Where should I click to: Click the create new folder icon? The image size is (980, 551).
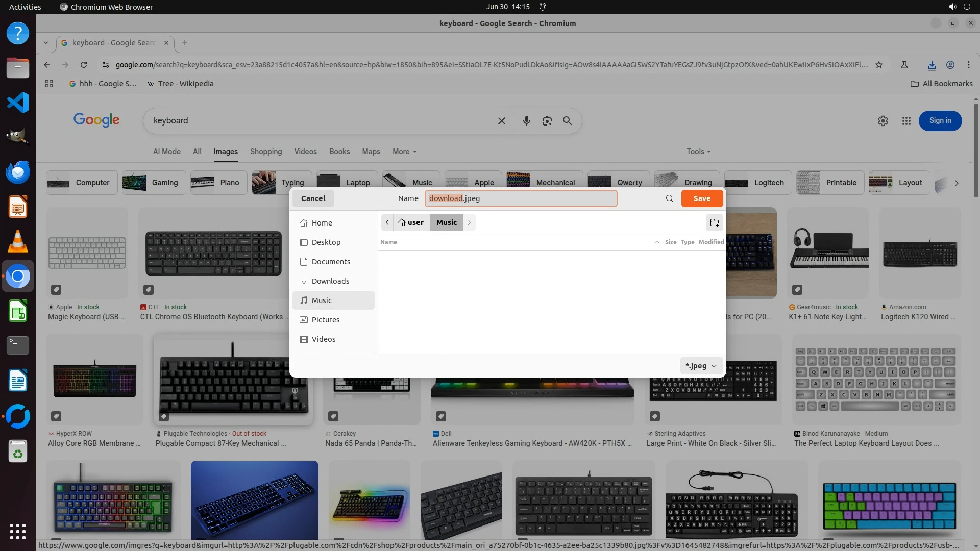714,222
